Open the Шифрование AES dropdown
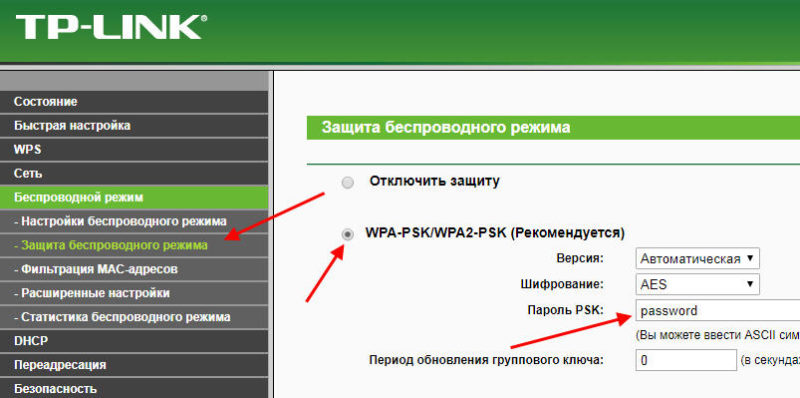The image size is (800, 398). pyautogui.click(x=697, y=284)
